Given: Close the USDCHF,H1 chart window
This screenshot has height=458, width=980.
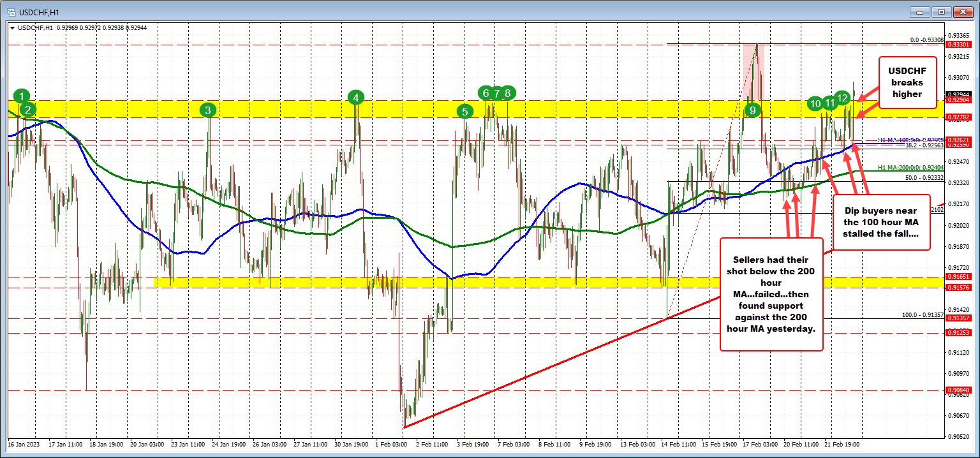Looking at the screenshot, I should pos(961,11).
